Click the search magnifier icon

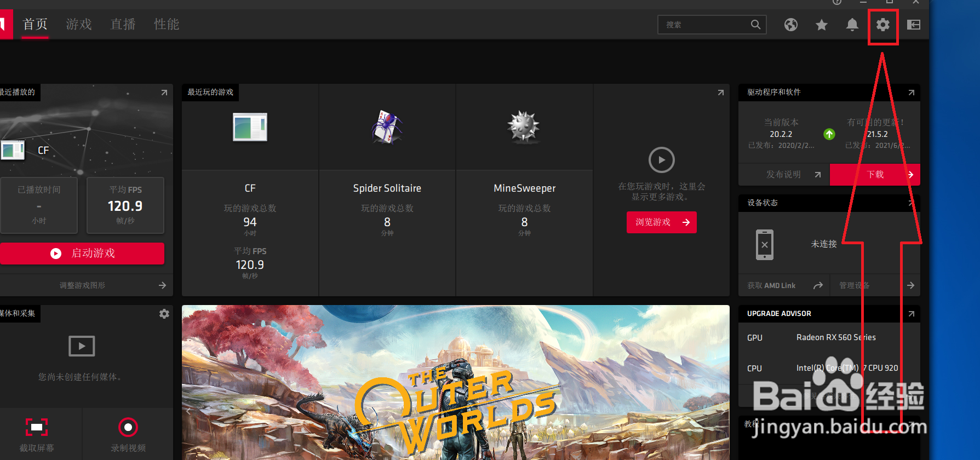pyautogui.click(x=755, y=25)
